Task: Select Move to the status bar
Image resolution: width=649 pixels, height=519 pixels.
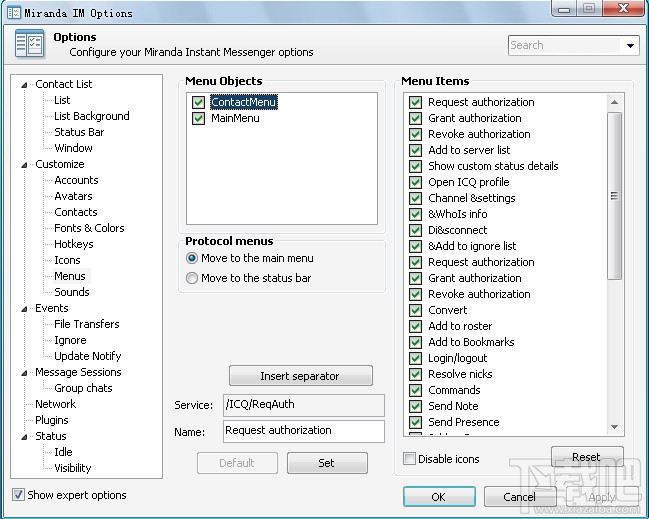Action: point(192,278)
